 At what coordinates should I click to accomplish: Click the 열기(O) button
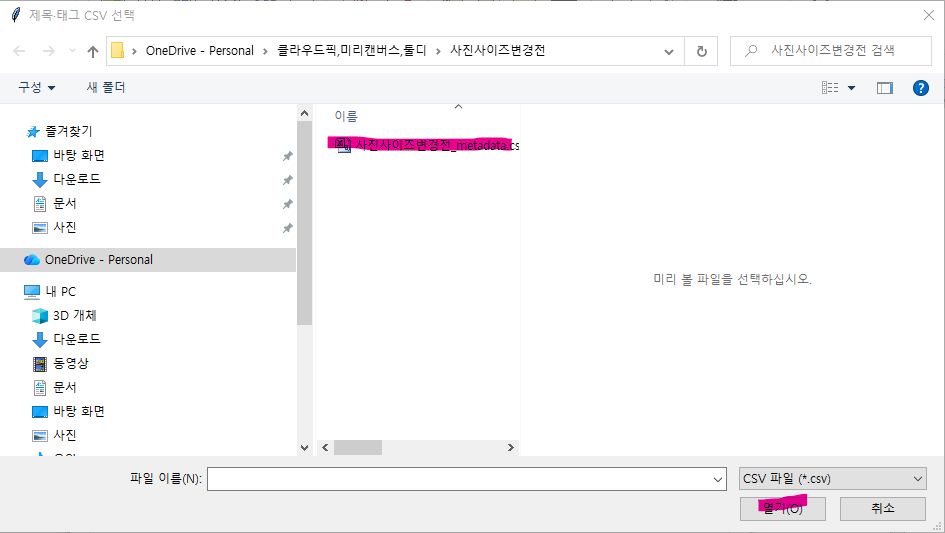click(782, 509)
